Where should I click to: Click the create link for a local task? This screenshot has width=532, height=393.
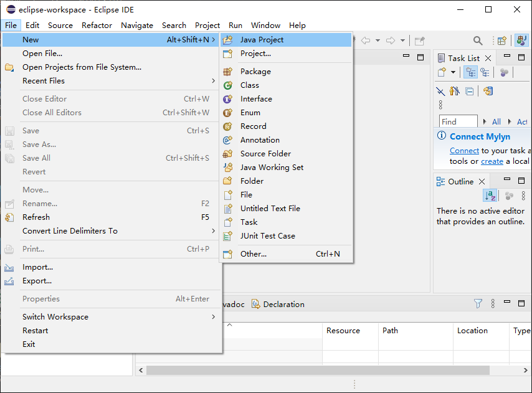(x=492, y=161)
